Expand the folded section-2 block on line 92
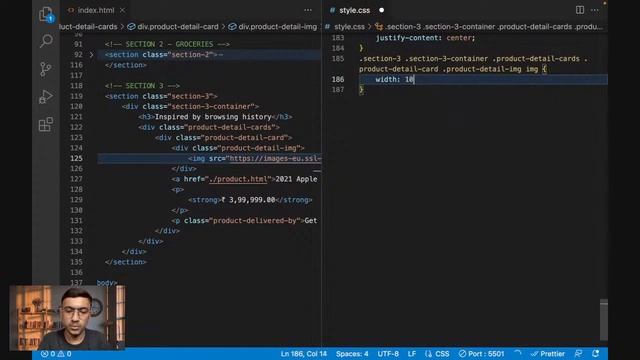Viewport: 640px width, 360px height. [91, 55]
